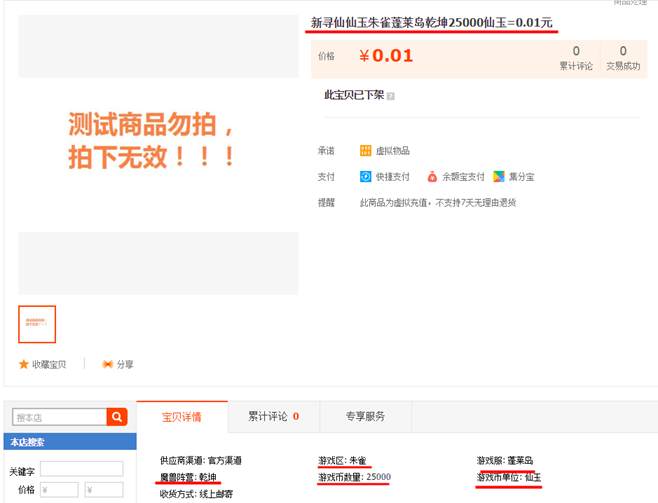Viewport: 658px width, 503px height.
Task: Click the 分享 link
Action: coord(125,365)
